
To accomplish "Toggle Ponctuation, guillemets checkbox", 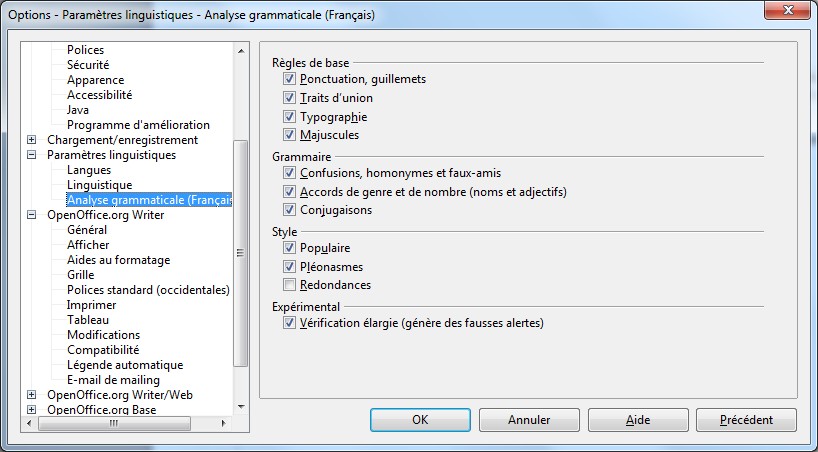I will [x=289, y=79].
